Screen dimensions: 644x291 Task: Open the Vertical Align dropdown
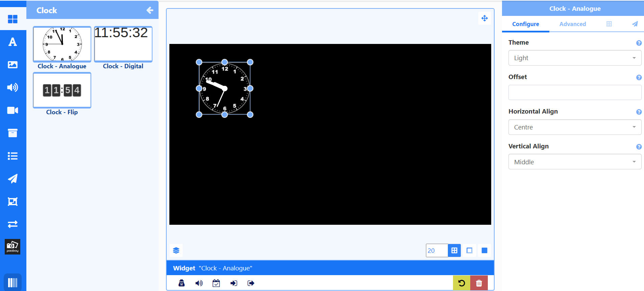[575, 162]
